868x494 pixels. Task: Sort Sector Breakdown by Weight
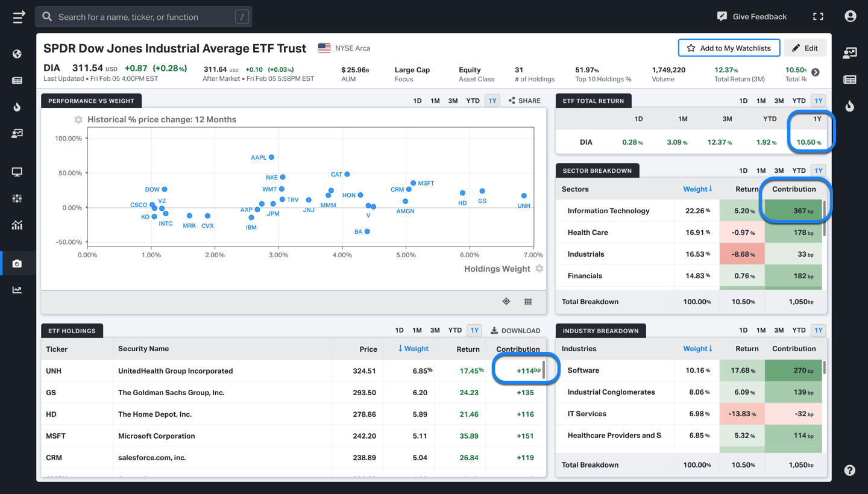tap(697, 189)
